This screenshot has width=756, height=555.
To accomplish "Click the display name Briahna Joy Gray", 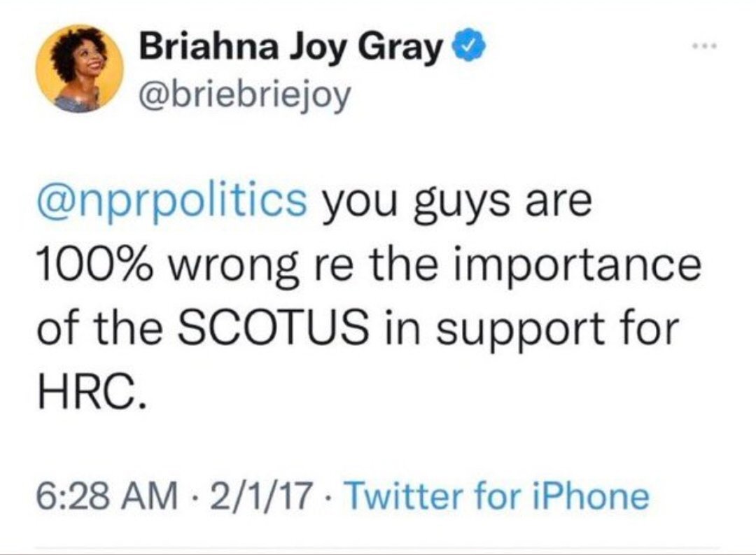I will [x=291, y=48].
